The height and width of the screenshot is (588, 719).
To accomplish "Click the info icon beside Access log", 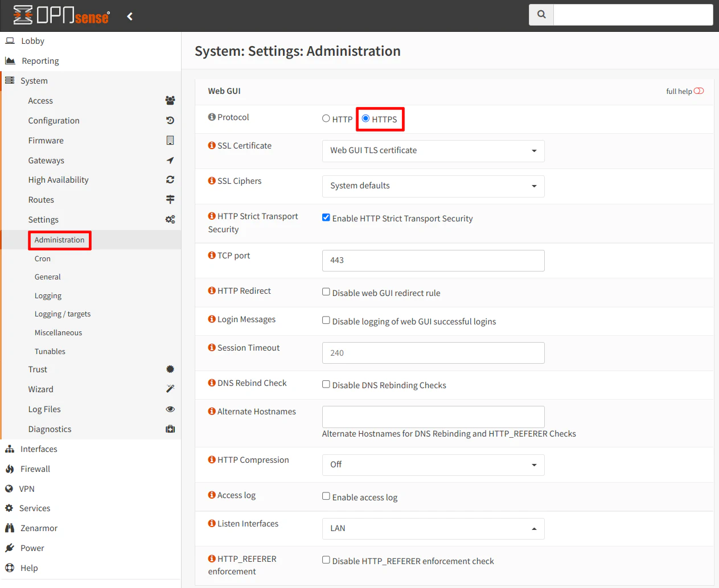I will 212,495.
